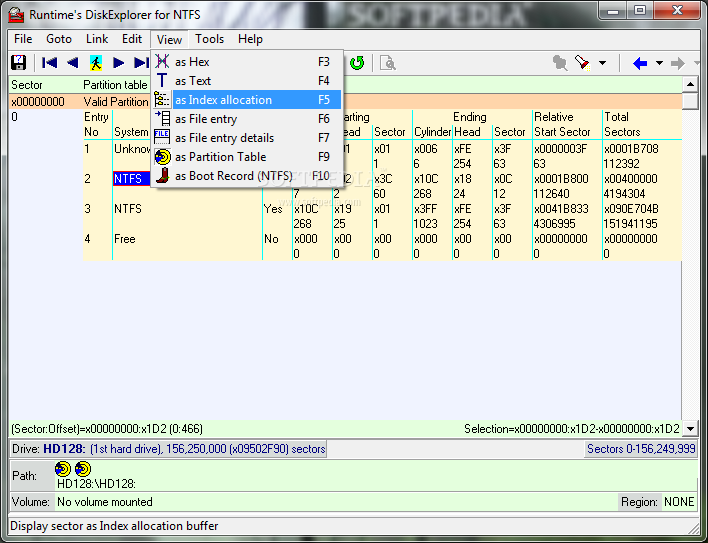Open the Help menu
708x543 pixels.
[x=250, y=39]
